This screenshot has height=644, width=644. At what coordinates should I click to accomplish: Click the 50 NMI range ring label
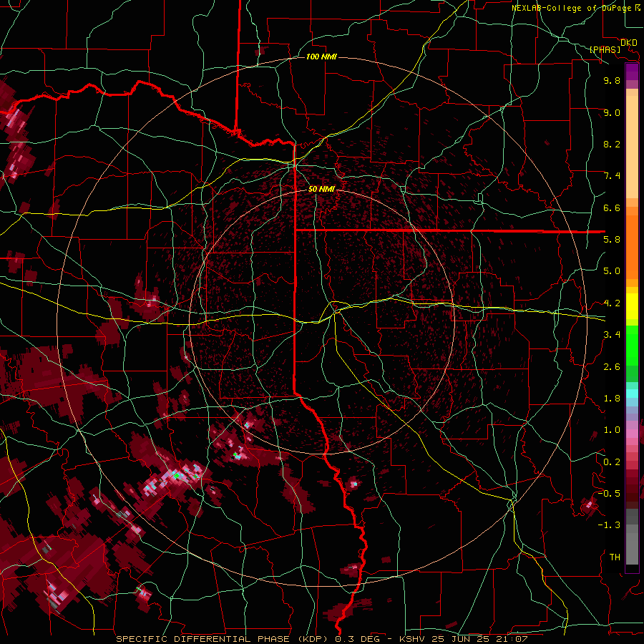(321, 189)
